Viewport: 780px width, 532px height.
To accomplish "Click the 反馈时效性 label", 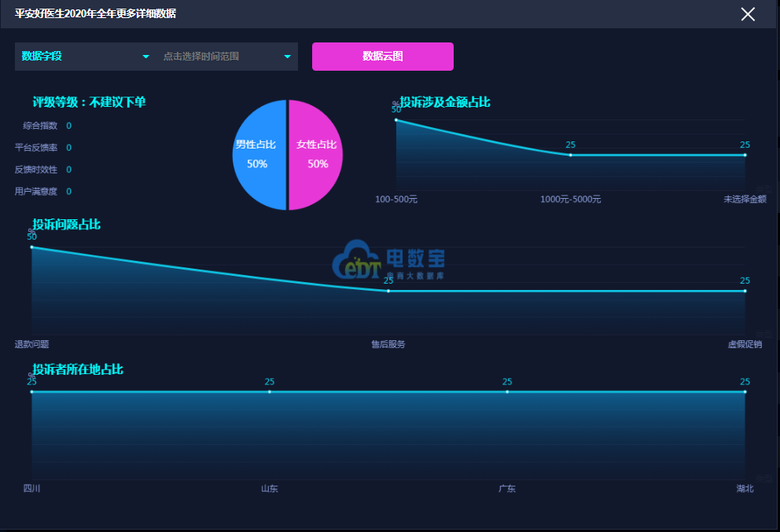I will coord(36,170).
